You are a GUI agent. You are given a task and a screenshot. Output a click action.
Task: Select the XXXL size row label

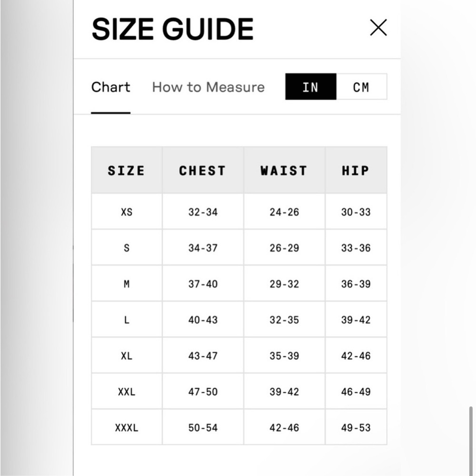point(127,428)
